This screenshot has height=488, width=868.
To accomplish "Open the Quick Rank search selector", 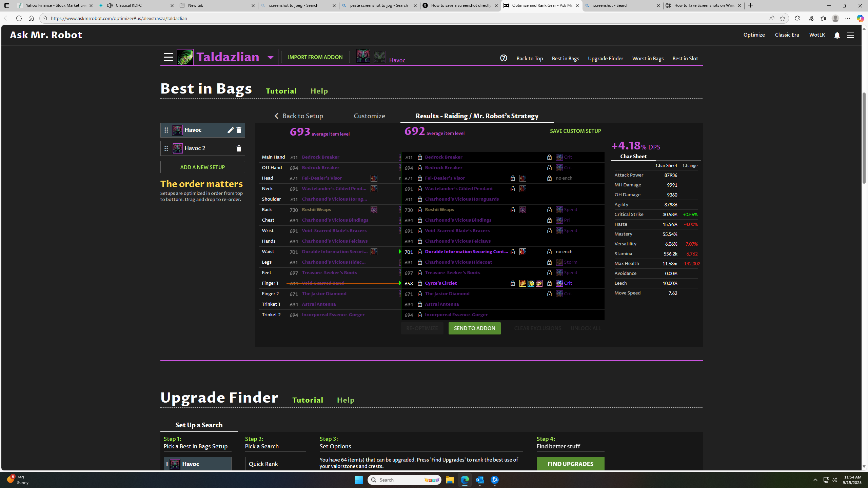I will (275, 464).
